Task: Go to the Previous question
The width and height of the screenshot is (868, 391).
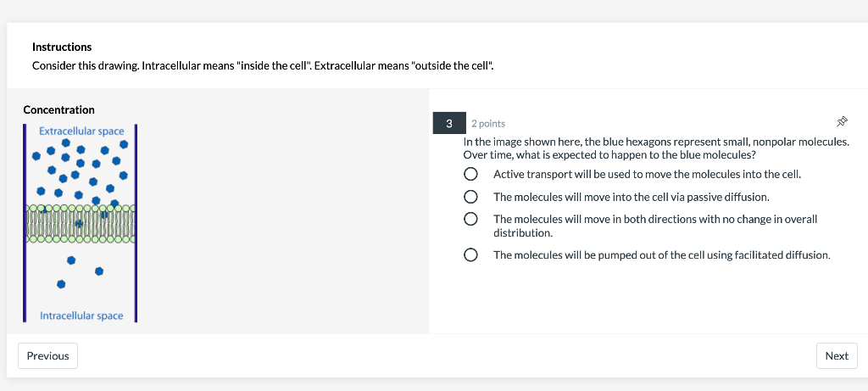Action: pos(48,356)
